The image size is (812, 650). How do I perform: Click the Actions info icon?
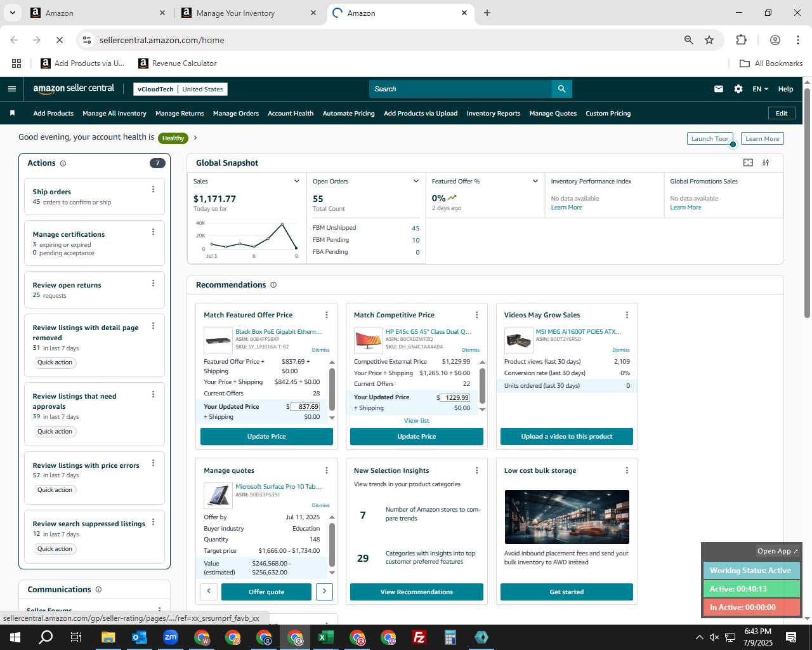tap(63, 164)
